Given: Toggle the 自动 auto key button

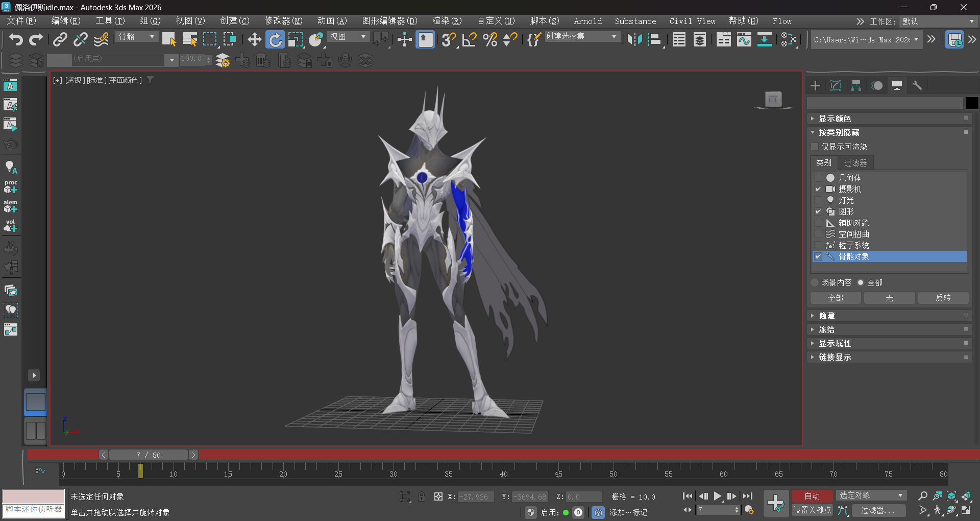Looking at the screenshot, I should (812, 496).
